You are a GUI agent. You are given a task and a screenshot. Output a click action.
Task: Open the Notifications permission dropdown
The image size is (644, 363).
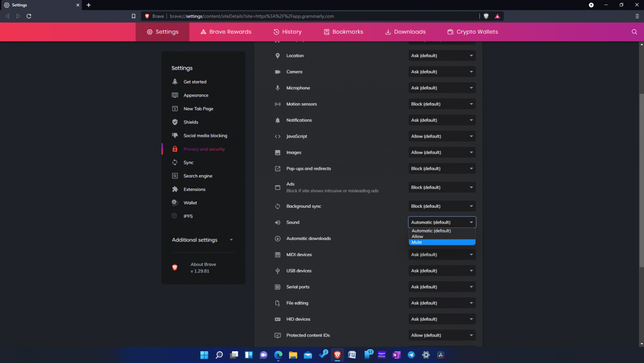(x=442, y=120)
